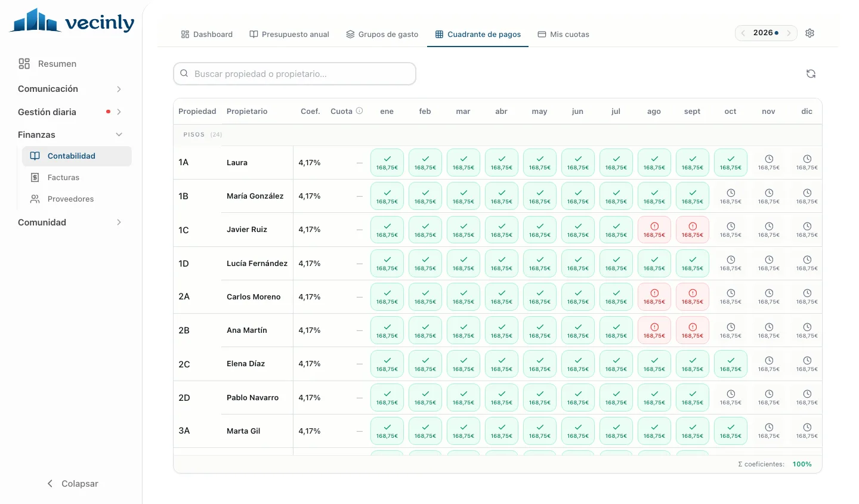Collapse the sidebar with Colapsar

coord(72,484)
